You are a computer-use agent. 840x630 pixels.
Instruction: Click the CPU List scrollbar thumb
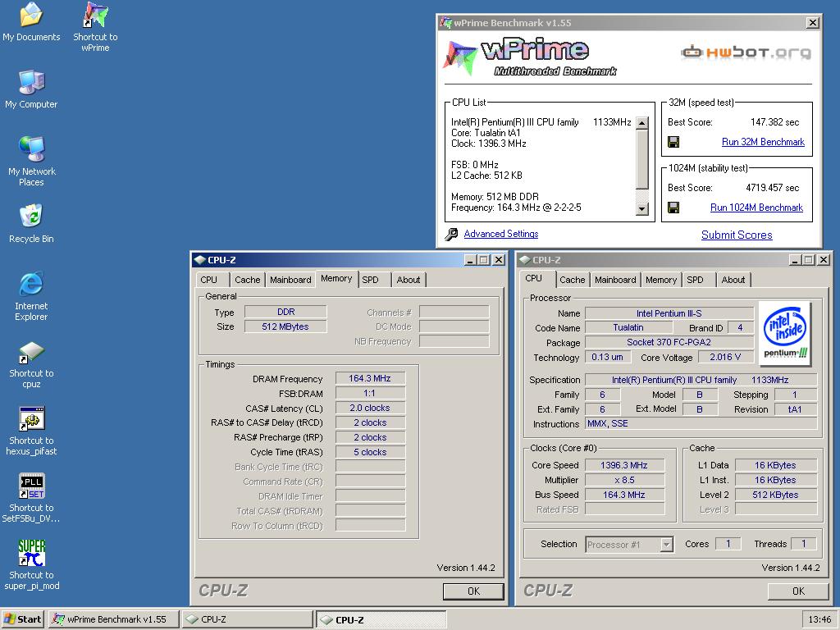point(641,158)
